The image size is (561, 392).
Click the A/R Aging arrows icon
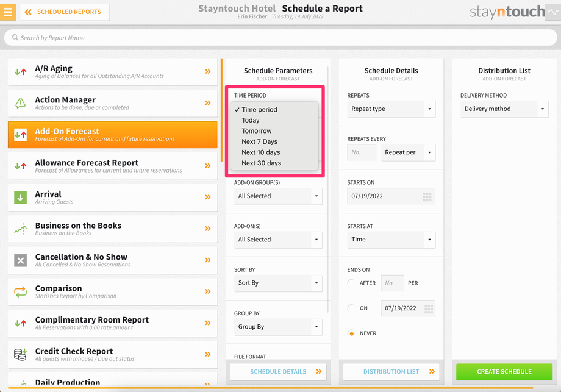pyautogui.click(x=20, y=72)
